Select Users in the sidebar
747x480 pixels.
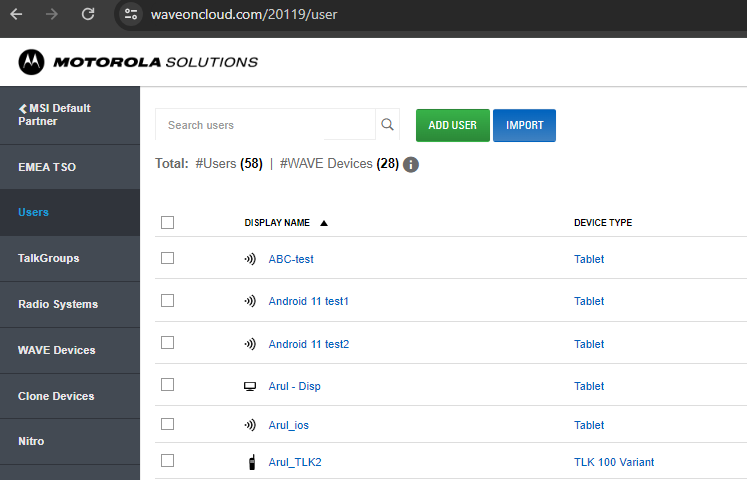(70, 212)
